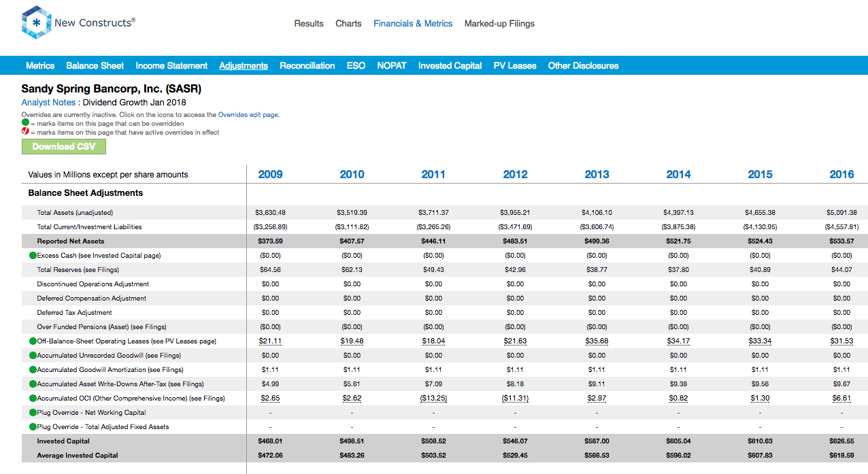
Task: Click 2015 operating leases value $33.34
Action: [760, 341]
